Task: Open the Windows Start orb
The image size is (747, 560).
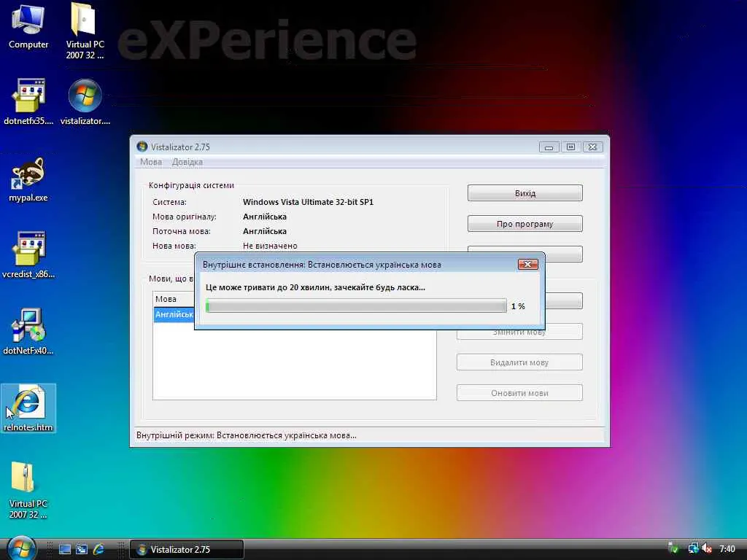Action: (x=21, y=548)
